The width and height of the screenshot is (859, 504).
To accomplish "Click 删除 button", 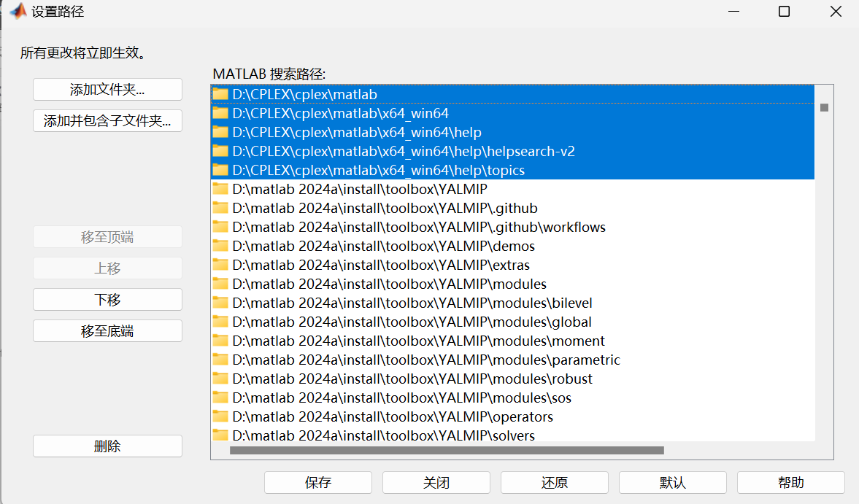I will click(107, 446).
